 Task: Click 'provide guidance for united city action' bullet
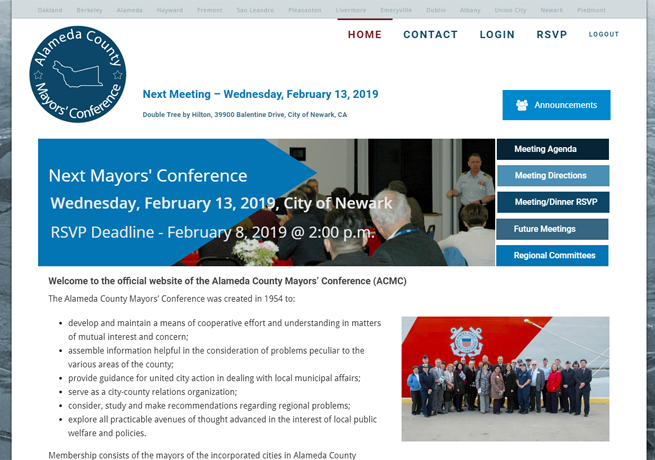click(x=214, y=378)
